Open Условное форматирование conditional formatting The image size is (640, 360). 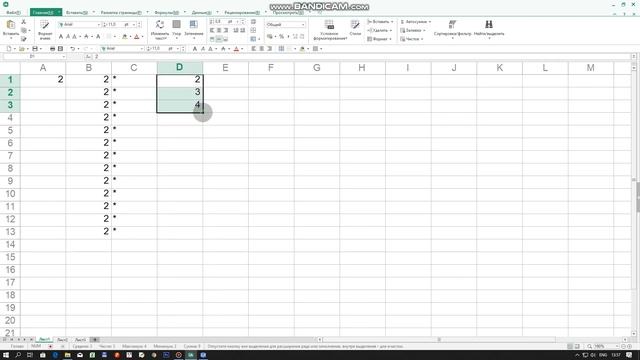point(330,30)
